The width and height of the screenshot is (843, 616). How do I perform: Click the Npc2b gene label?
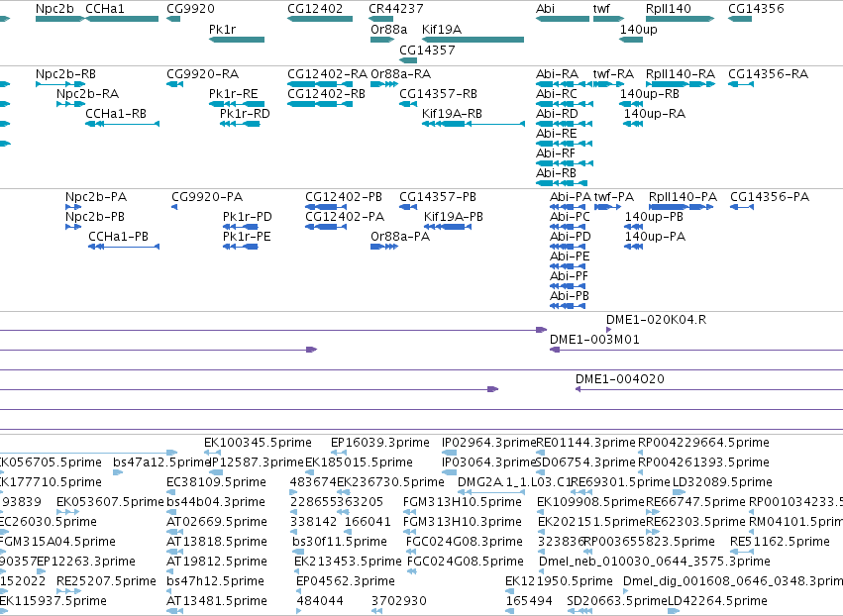[x=54, y=9]
